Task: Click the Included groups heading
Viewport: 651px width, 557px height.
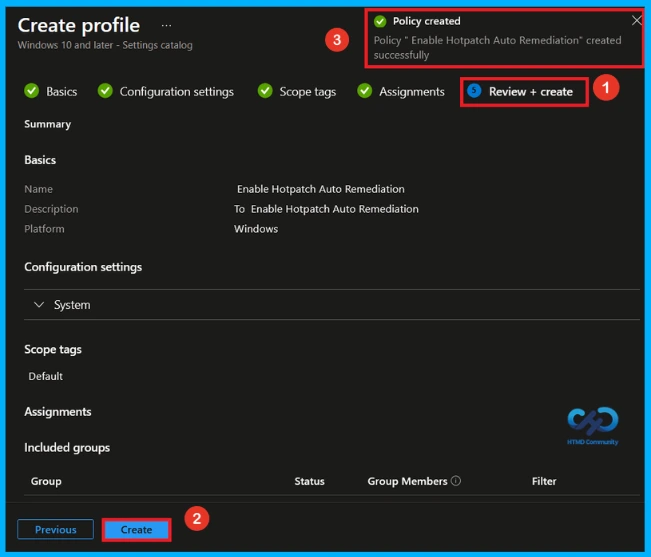Action: point(67,447)
